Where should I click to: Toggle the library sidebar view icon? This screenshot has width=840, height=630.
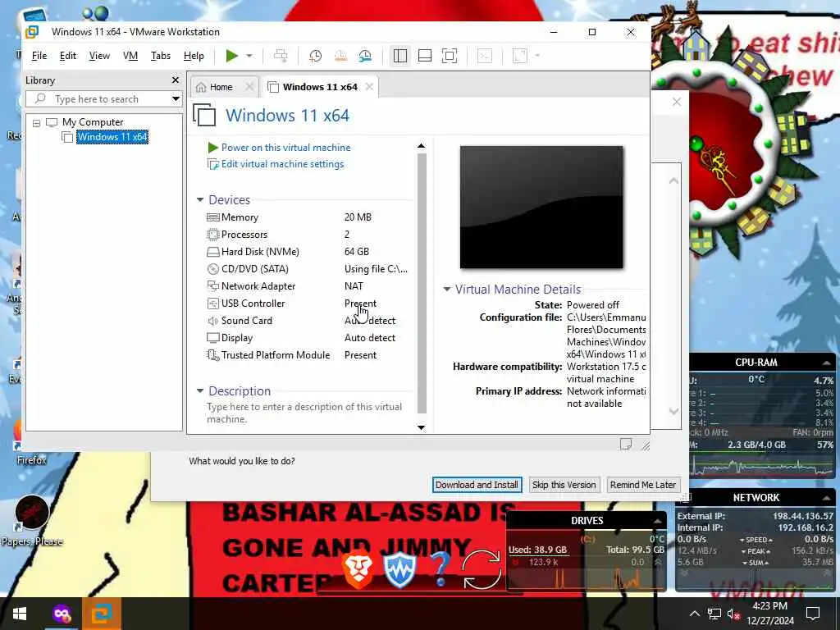click(x=400, y=56)
